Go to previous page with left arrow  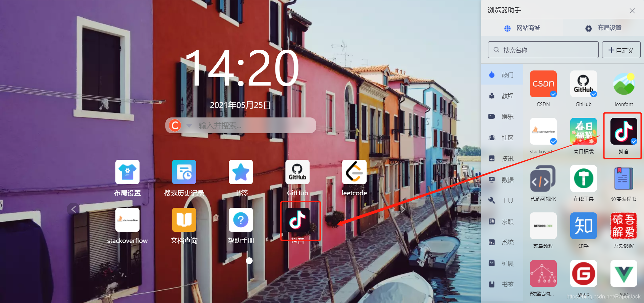tap(73, 209)
